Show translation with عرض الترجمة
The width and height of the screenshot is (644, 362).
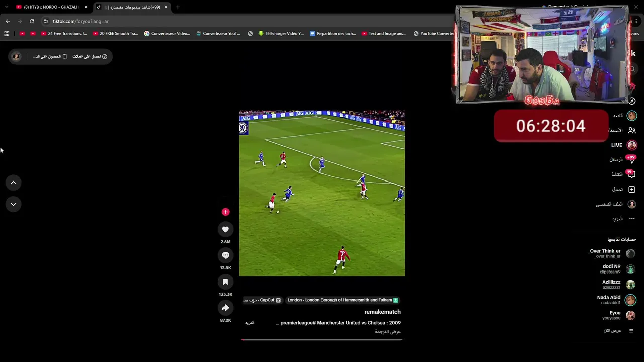(x=388, y=332)
